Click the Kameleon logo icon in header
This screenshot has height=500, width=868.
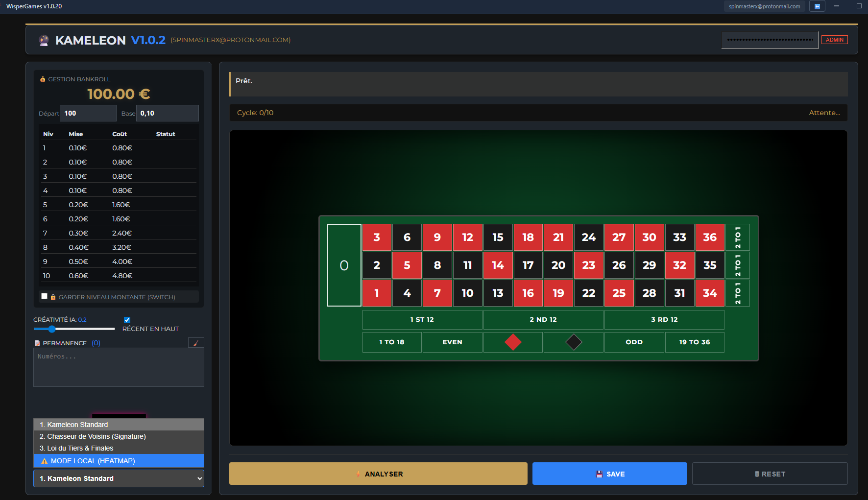(x=44, y=40)
